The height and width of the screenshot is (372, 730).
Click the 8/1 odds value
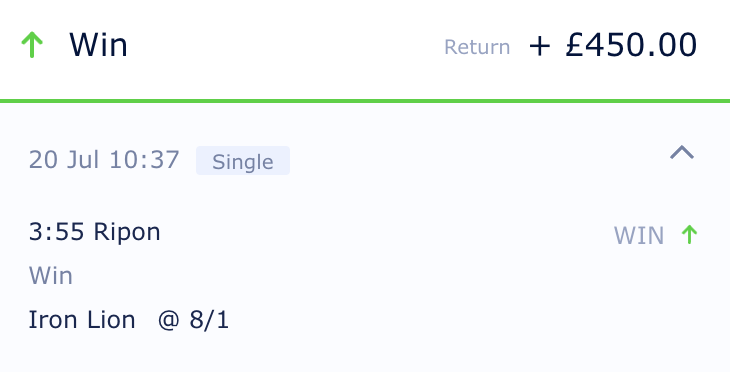(x=209, y=320)
